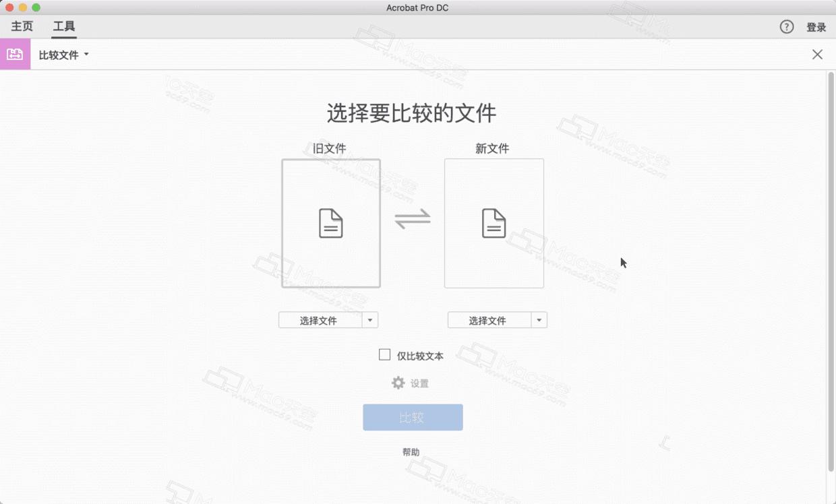The image size is (836, 504).
Task: Open the Help question mark icon
Action: (786, 27)
